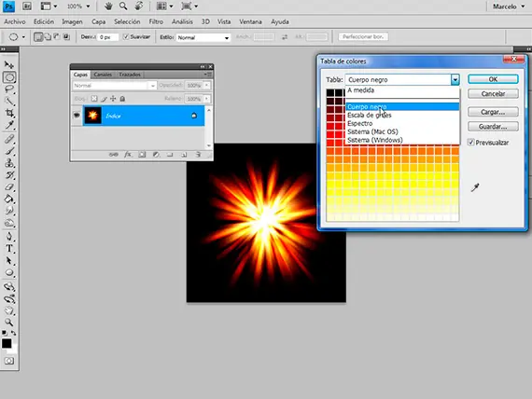Open the Layers panel options menu
This screenshot has height=399, width=532.
(x=207, y=75)
